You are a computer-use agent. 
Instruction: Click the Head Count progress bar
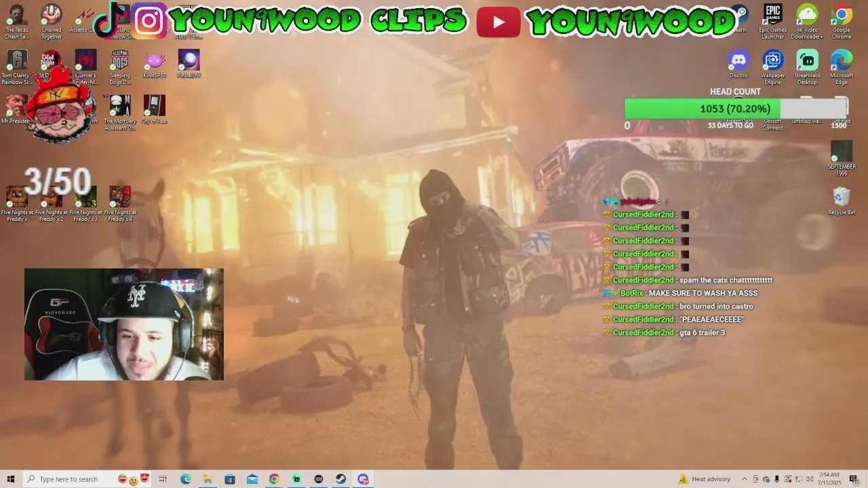coord(736,108)
